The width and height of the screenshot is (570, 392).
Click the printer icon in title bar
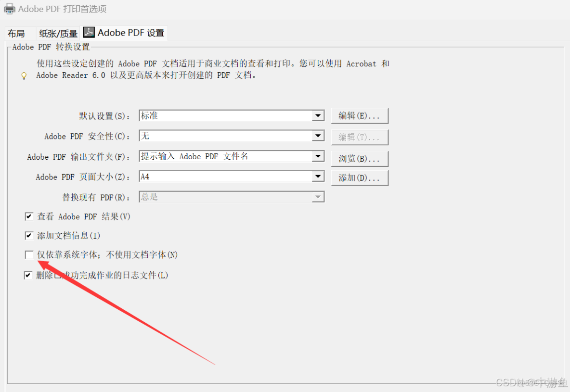pos(10,9)
